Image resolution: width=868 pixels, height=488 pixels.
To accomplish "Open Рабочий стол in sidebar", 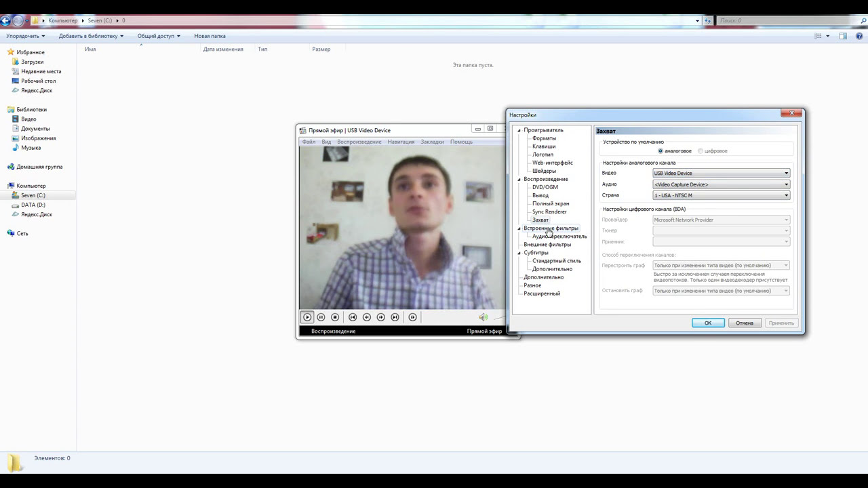I will [x=38, y=81].
